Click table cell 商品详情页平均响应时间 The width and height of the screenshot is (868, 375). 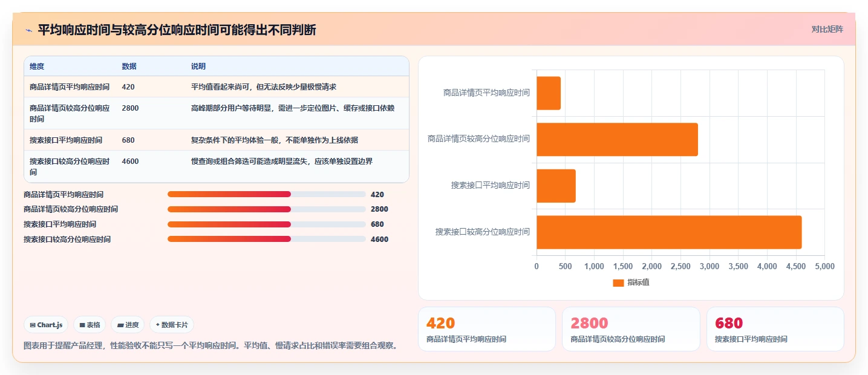[70, 87]
